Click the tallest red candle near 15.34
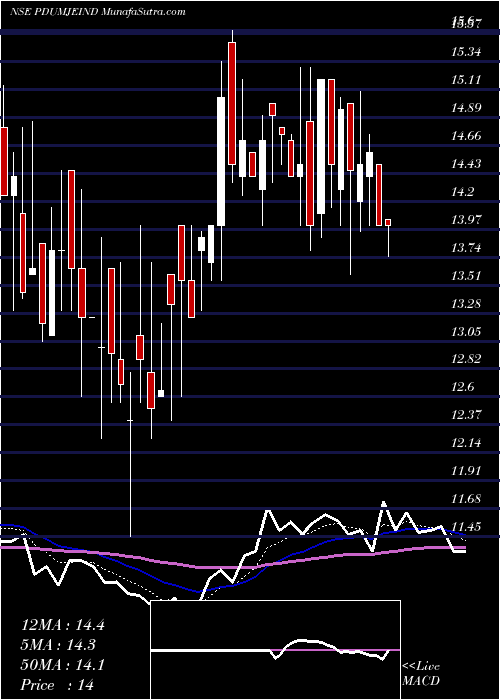The width and height of the screenshot is (500, 700). pyautogui.click(x=232, y=103)
